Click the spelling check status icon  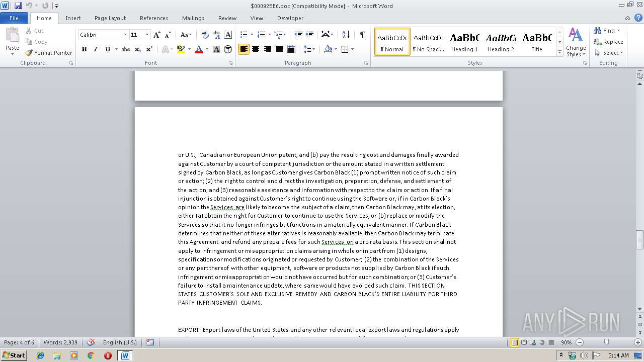click(91, 342)
